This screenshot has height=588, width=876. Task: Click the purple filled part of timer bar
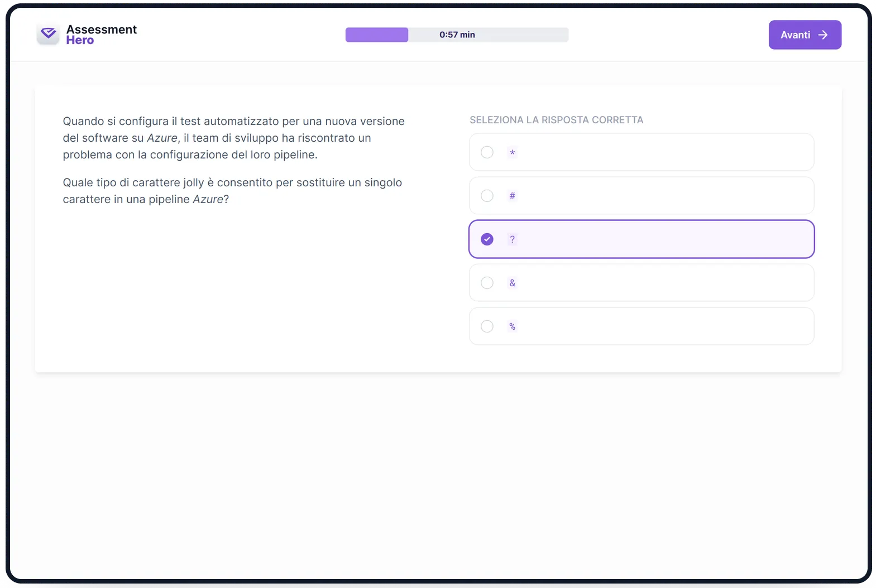(377, 35)
